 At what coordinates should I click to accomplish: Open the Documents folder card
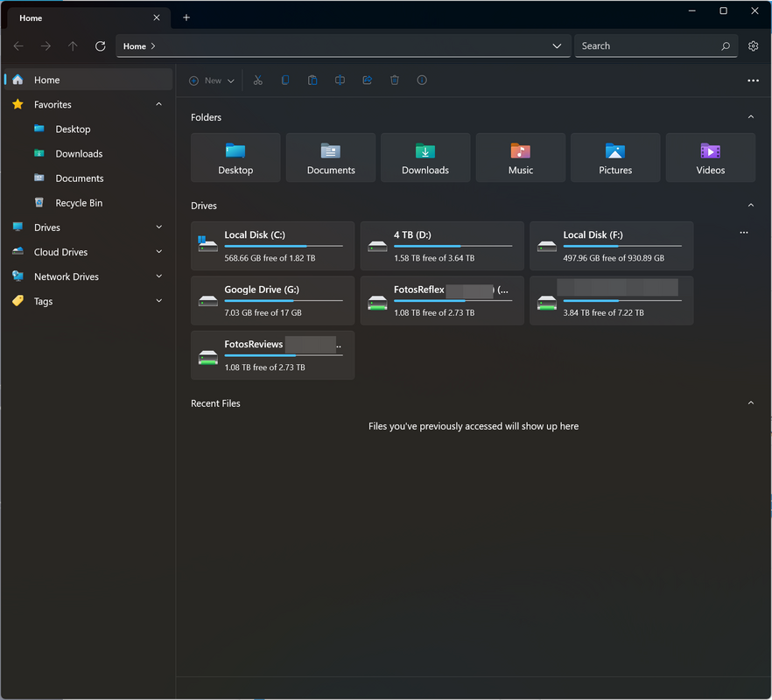(x=331, y=157)
